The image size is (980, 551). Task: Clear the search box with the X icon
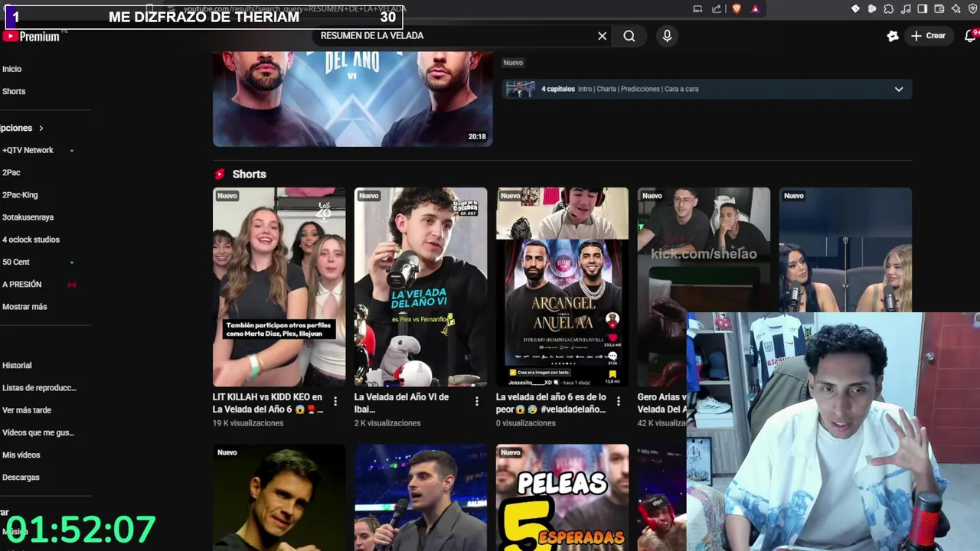point(603,36)
